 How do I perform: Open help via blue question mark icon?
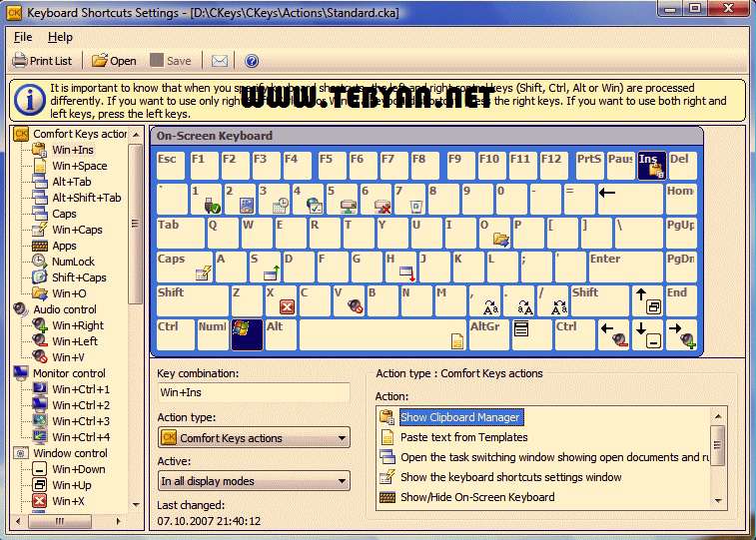(x=252, y=61)
